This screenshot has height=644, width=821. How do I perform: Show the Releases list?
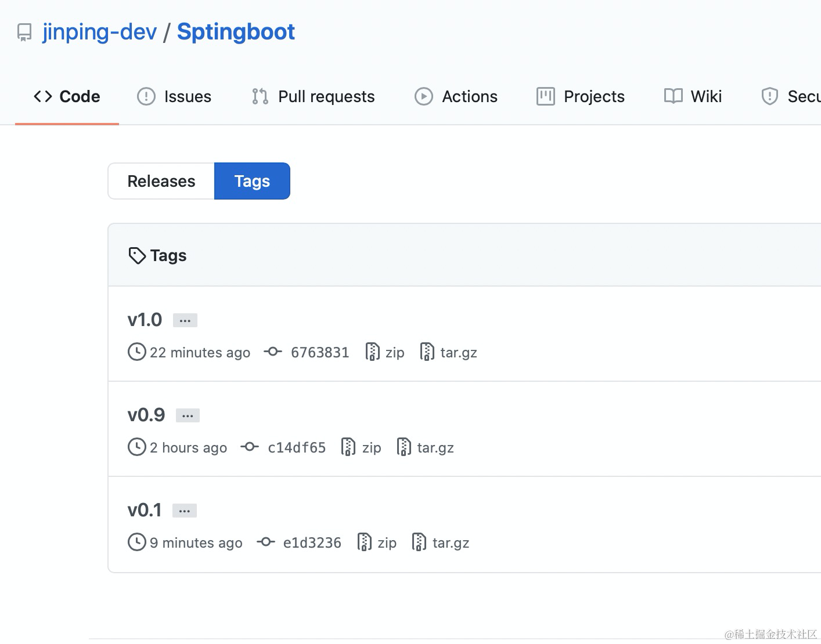[x=161, y=181]
